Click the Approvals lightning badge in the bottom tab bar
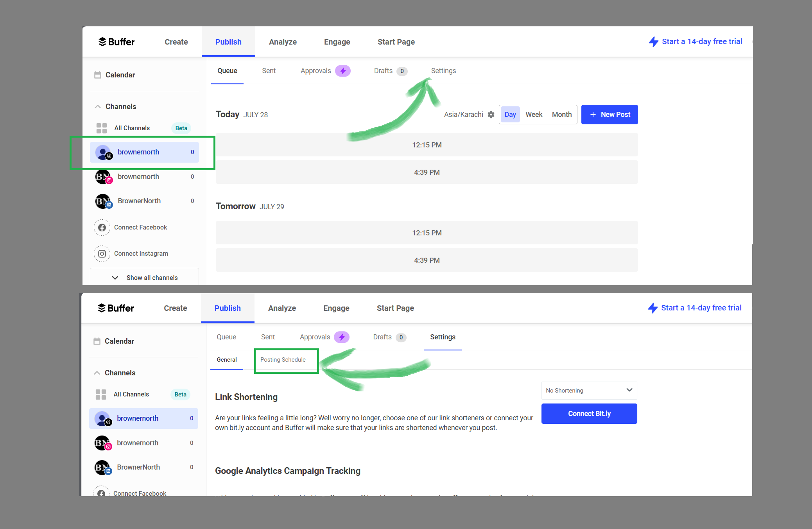Screen dimensions: 812x529 tap(342, 337)
